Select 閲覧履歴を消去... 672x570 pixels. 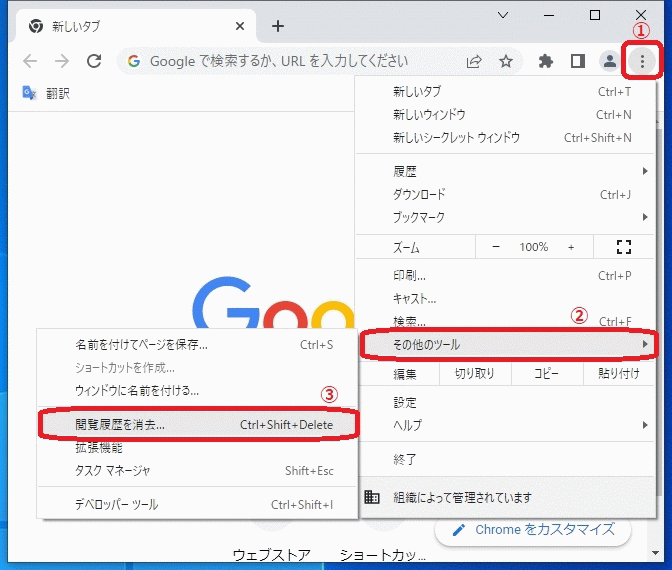click(x=197, y=425)
